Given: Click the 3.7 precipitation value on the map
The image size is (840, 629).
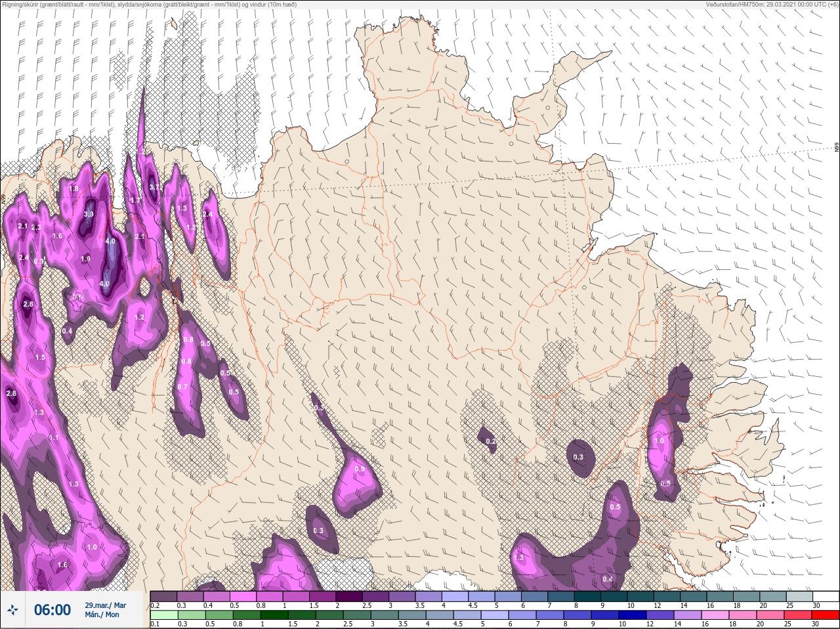Looking at the screenshot, I should tap(154, 187).
